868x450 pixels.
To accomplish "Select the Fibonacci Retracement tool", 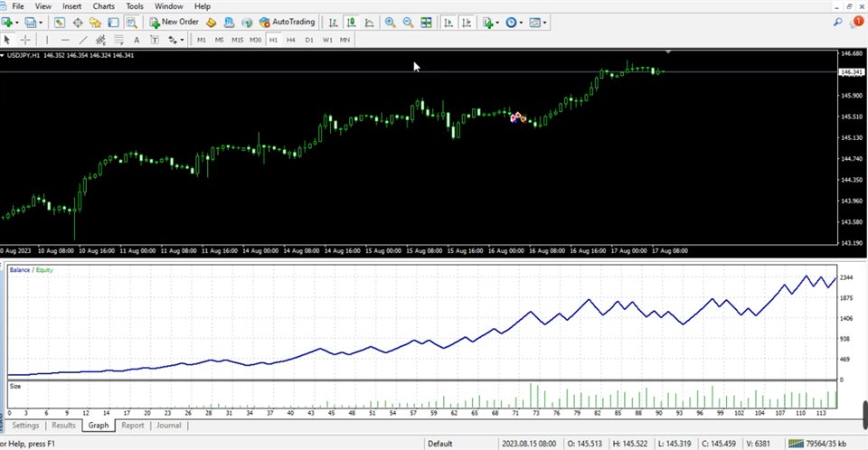I will (118, 40).
